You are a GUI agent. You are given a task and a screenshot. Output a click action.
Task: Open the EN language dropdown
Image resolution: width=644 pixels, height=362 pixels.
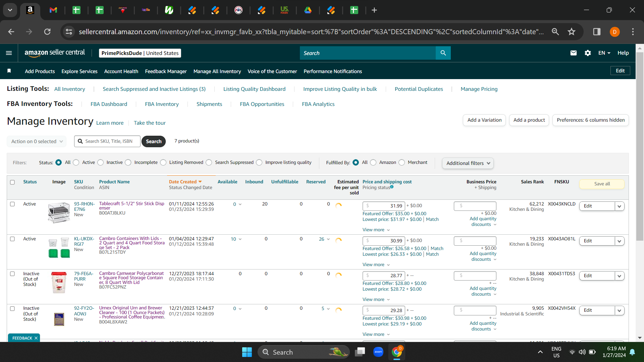pos(604,53)
